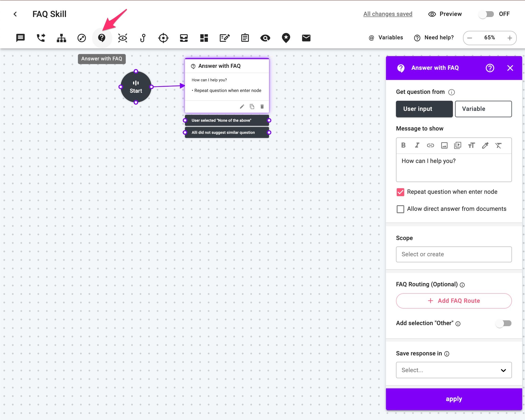Increase zoom level with plus control
Viewport: 525px width, 420px height.
[510, 38]
